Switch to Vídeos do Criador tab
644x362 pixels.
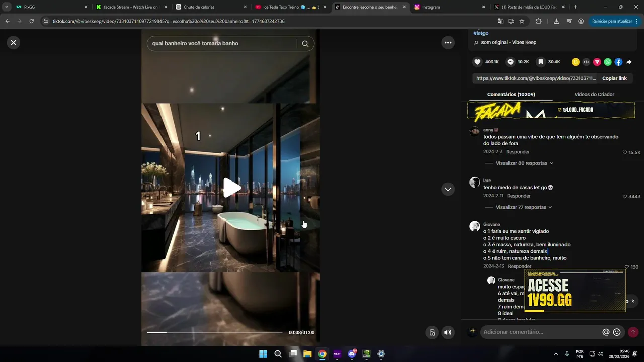pos(594,94)
